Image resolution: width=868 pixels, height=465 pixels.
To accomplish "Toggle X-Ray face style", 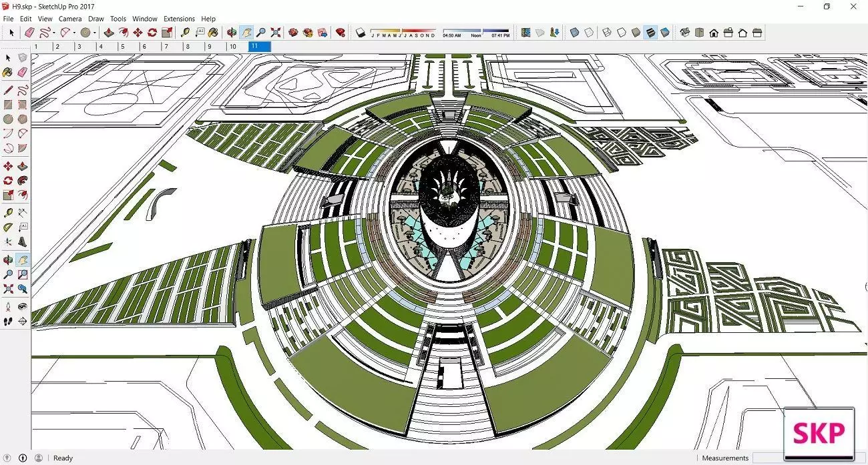I will [x=574, y=32].
